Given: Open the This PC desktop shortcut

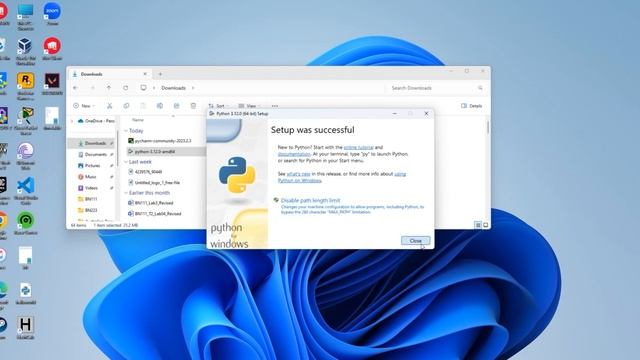Looking at the screenshot, I should click(25, 16).
